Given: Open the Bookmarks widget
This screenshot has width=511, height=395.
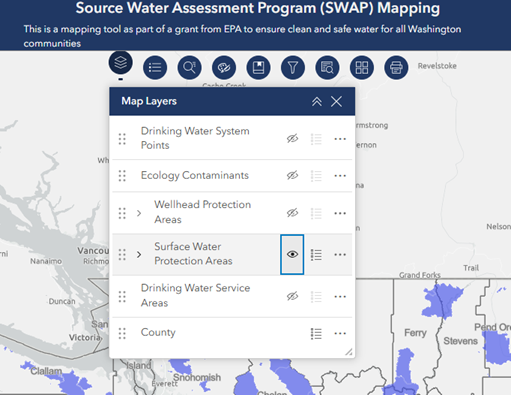Looking at the screenshot, I should click(x=258, y=68).
